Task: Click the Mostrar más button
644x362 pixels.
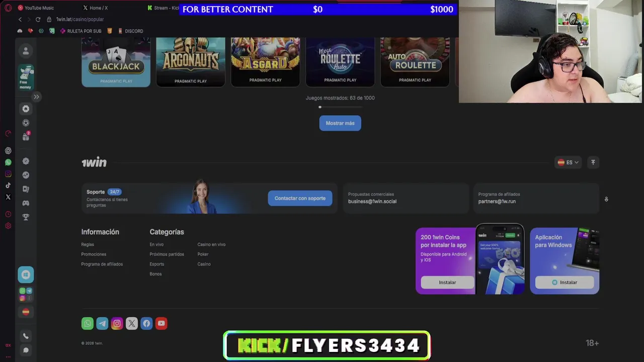Action: [340, 123]
